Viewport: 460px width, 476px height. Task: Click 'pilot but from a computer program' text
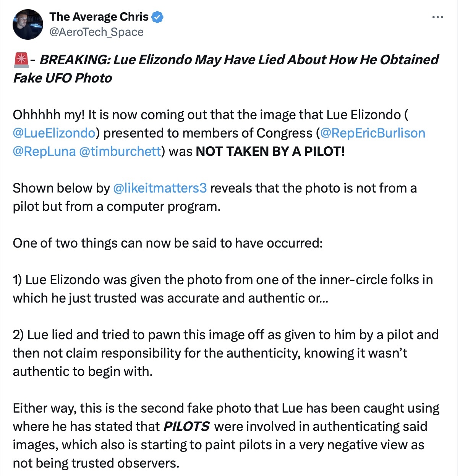(x=117, y=206)
